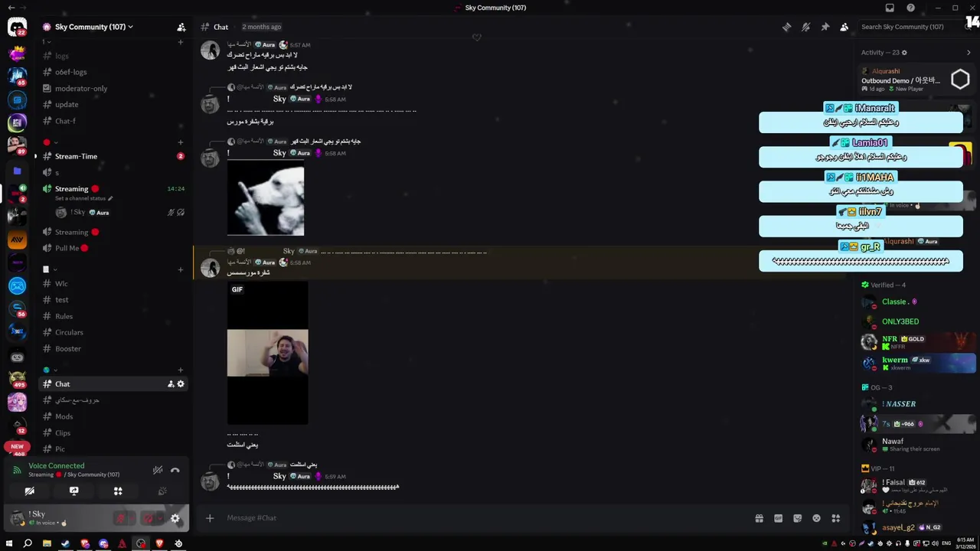The width and height of the screenshot is (980, 551).
Task: Click Windows taskbar search icon
Action: pos(28,543)
